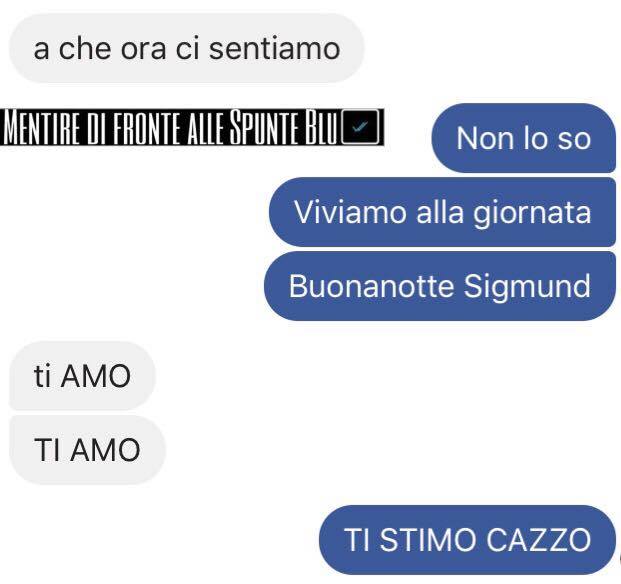The height and width of the screenshot is (584, 621).
Task: Click the word 'Sigmund' in the blue message
Action: (x=527, y=287)
